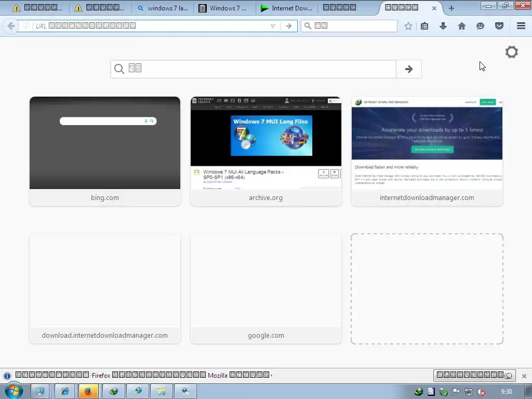Click the browser back arrow button
The image size is (532, 399).
coord(11,26)
